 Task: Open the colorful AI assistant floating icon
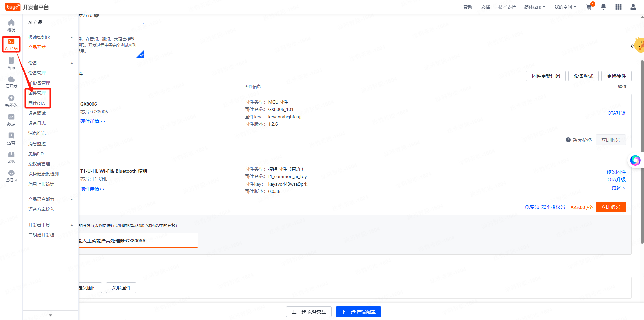tap(635, 160)
